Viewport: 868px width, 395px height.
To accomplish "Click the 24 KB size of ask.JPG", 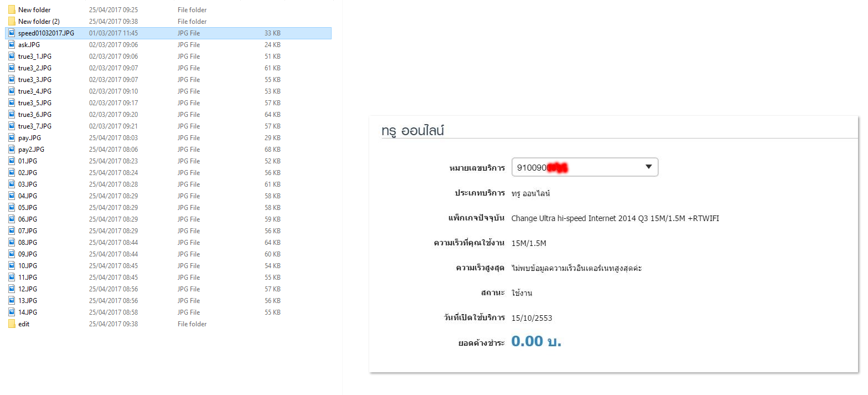I will 272,44.
